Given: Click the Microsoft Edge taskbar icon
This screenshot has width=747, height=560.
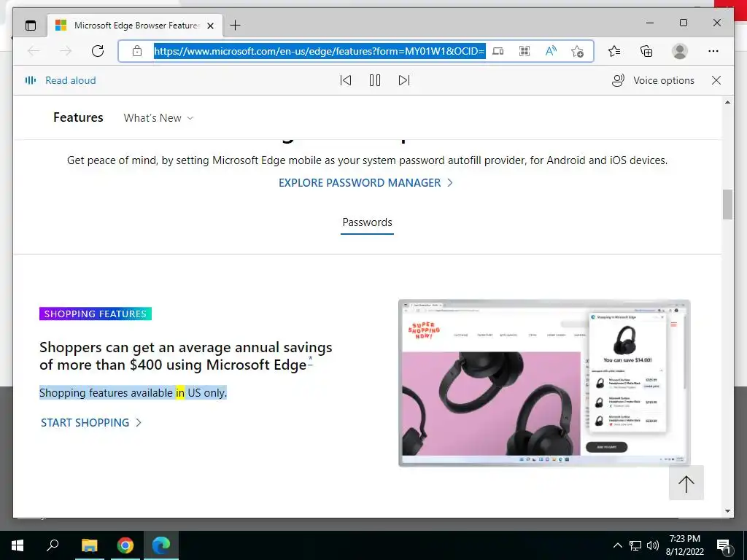Looking at the screenshot, I should pyautogui.click(x=161, y=545).
